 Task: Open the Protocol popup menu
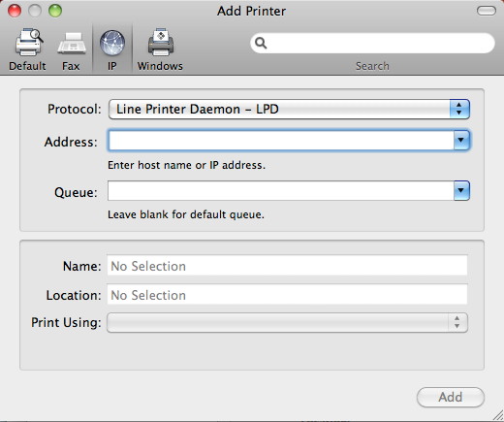tap(289, 110)
